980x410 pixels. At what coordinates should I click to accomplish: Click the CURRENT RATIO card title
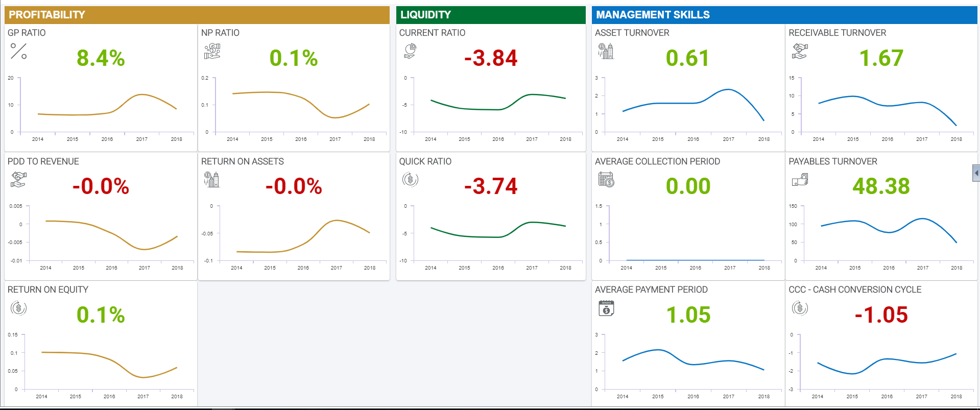(432, 33)
